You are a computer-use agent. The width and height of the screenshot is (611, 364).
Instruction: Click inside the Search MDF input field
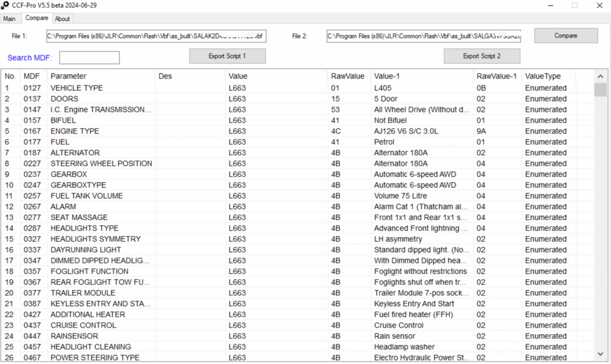(x=89, y=58)
